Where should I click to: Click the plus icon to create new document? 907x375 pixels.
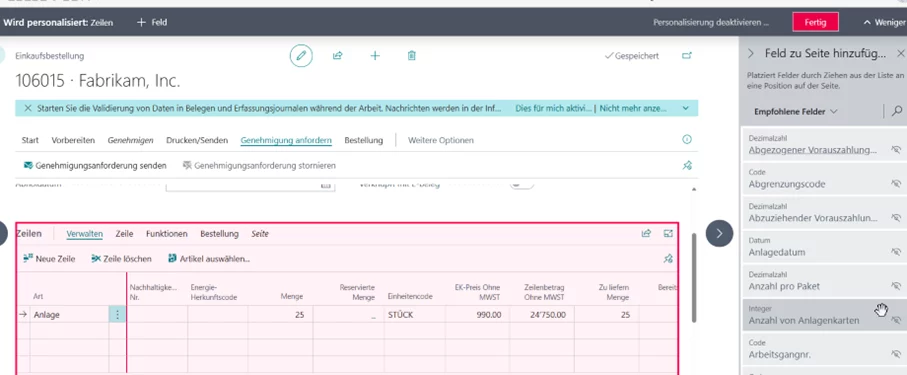(375, 56)
